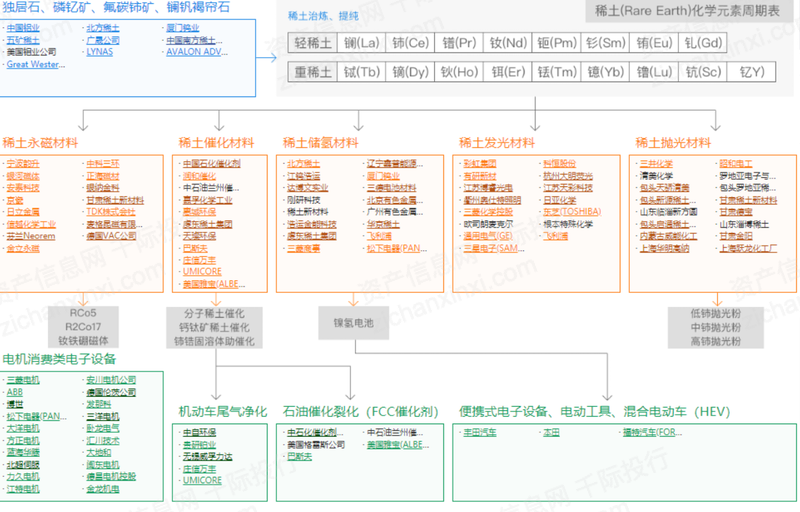Image resolution: width=800 pixels, height=512 pixels.
Task: Click the 铽(Tb) element cell
Action: pyautogui.click(x=362, y=72)
